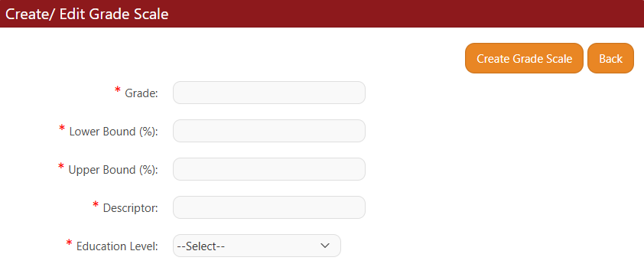Open the Education Level dropdown
This screenshot has height=277, width=644.
coord(257,246)
